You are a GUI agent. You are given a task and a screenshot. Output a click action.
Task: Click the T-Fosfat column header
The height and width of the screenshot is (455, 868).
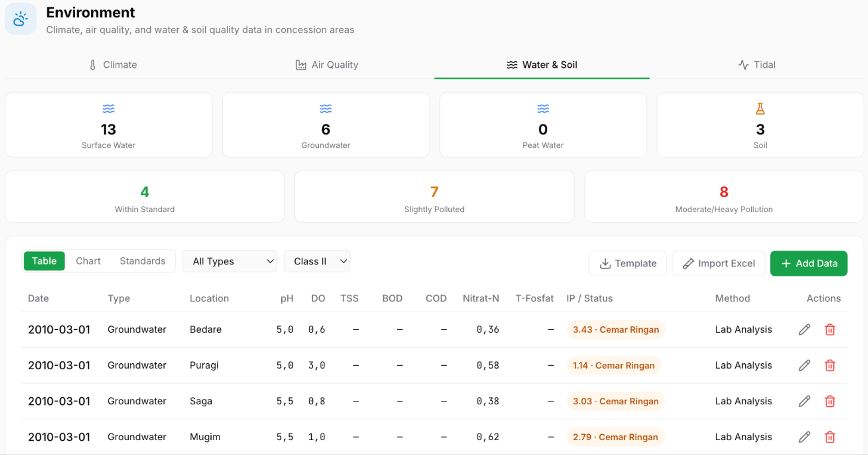pos(535,298)
